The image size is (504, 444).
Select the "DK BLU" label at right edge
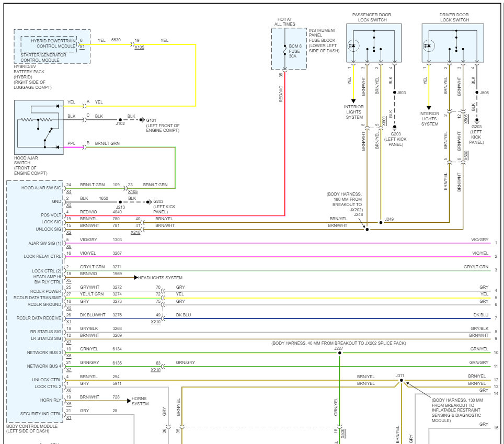pos(481,315)
